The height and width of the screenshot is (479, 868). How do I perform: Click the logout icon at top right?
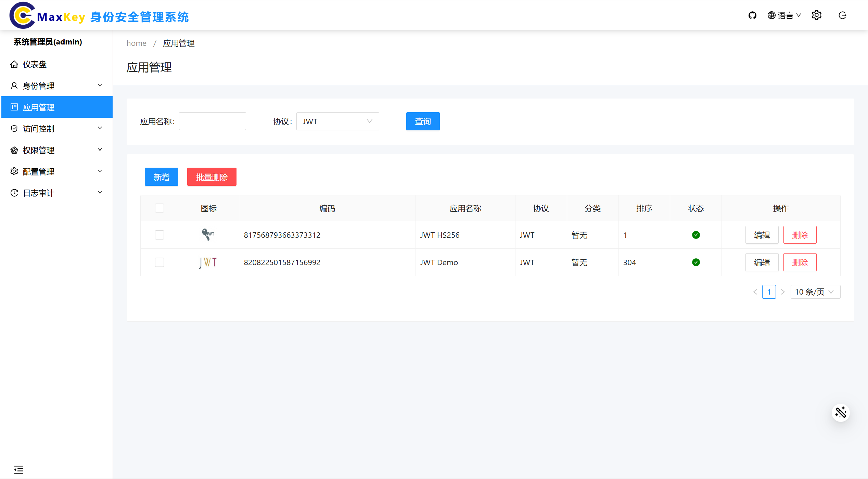(842, 15)
